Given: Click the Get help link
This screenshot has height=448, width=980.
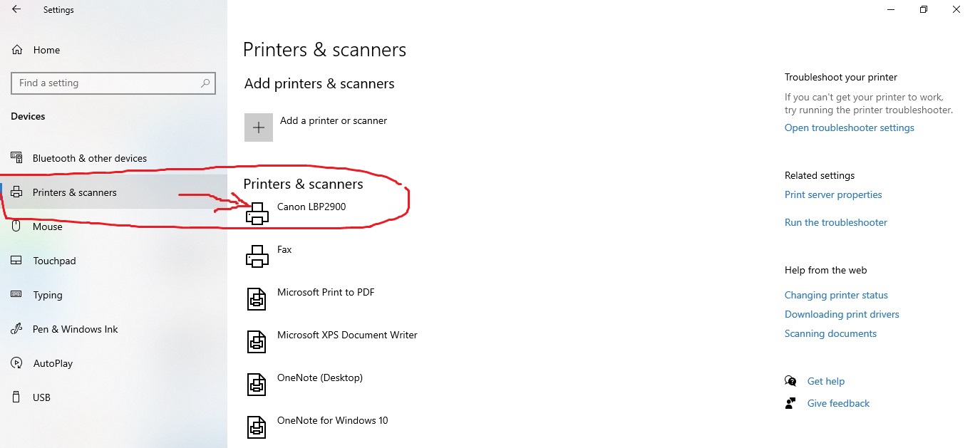Looking at the screenshot, I should [825, 381].
